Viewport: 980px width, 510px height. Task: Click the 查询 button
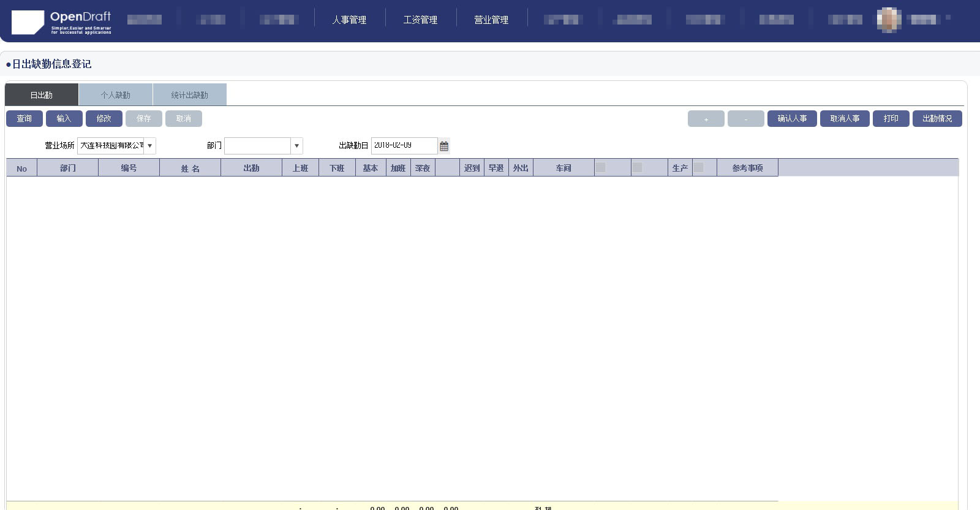pyautogui.click(x=24, y=119)
